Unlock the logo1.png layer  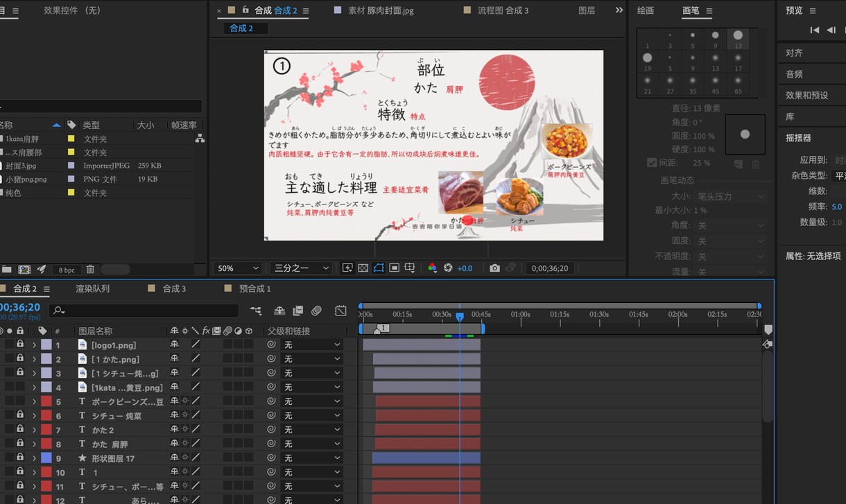pyautogui.click(x=20, y=345)
